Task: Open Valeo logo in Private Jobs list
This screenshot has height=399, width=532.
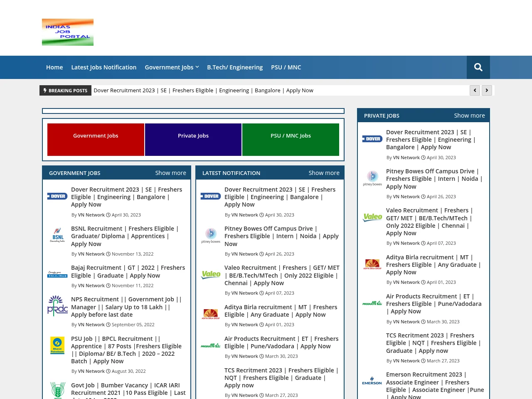Action: (372, 217)
